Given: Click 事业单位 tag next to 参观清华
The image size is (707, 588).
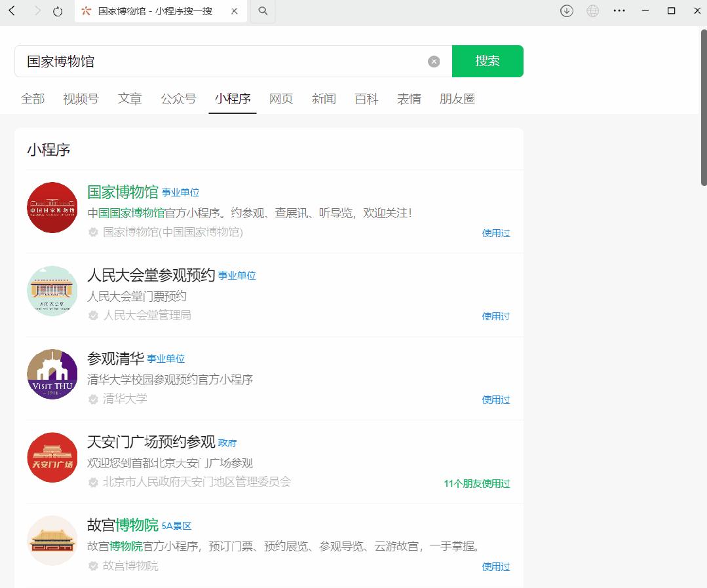Looking at the screenshot, I should coord(166,359).
